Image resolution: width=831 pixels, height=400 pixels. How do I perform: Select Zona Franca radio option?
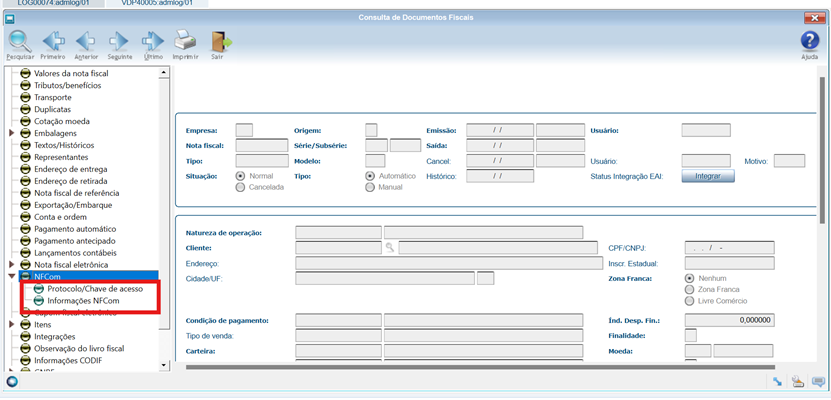coord(689,289)
